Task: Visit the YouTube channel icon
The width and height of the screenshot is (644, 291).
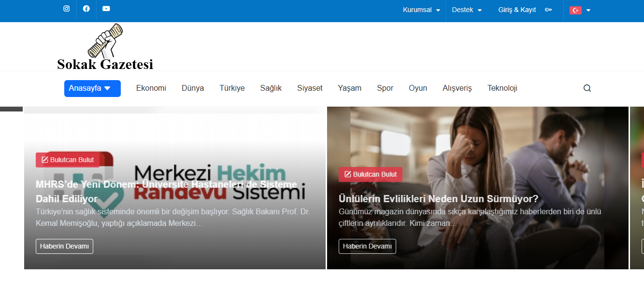Action: (x=106, y=8)
